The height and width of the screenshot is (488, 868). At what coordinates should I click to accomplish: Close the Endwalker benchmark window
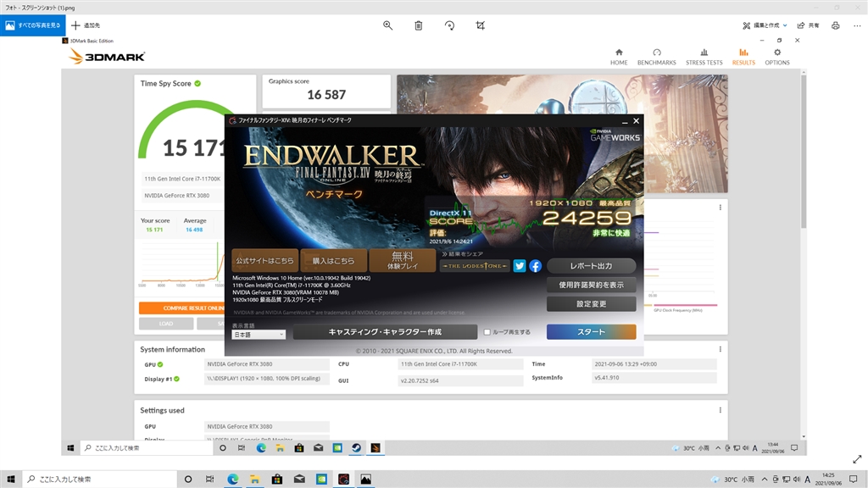(x=636, y=120)
